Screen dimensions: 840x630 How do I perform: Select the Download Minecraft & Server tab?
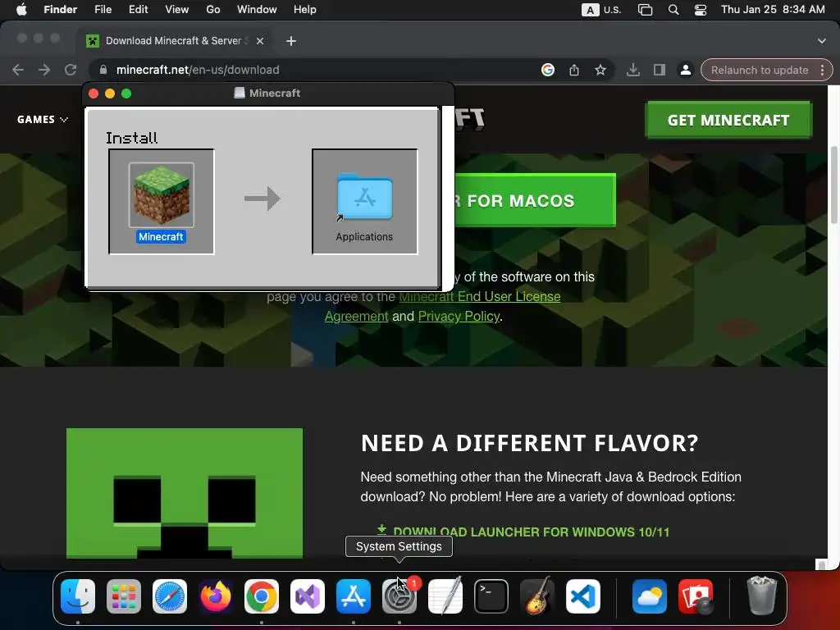tap(174, 41)
